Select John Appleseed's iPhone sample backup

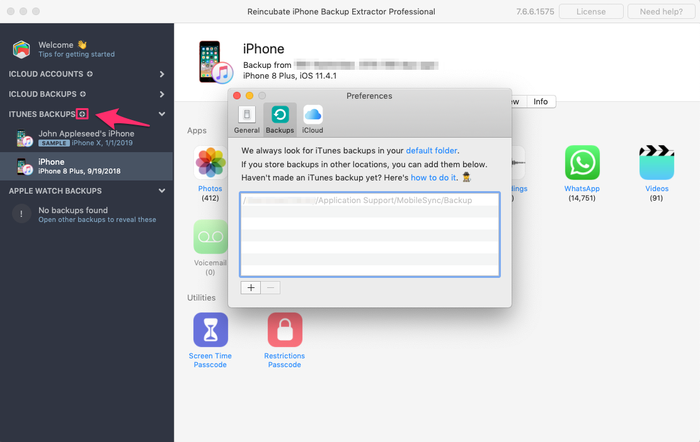86,138
